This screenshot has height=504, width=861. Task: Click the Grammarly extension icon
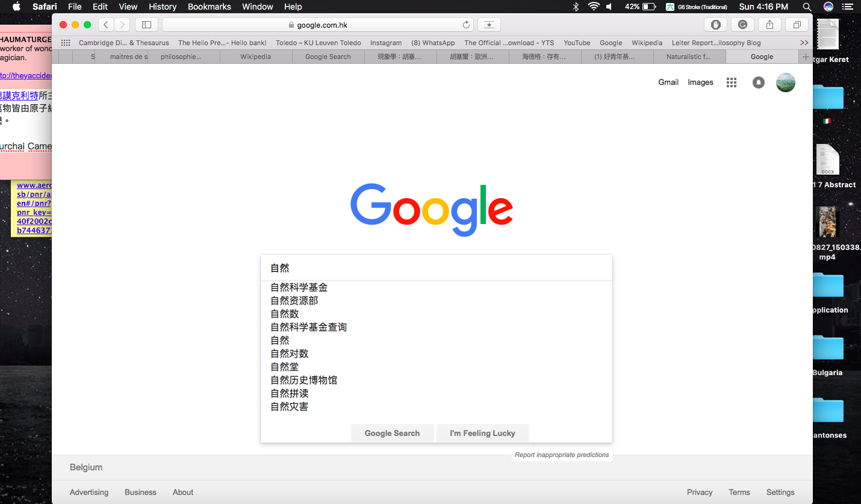(742, 25)
